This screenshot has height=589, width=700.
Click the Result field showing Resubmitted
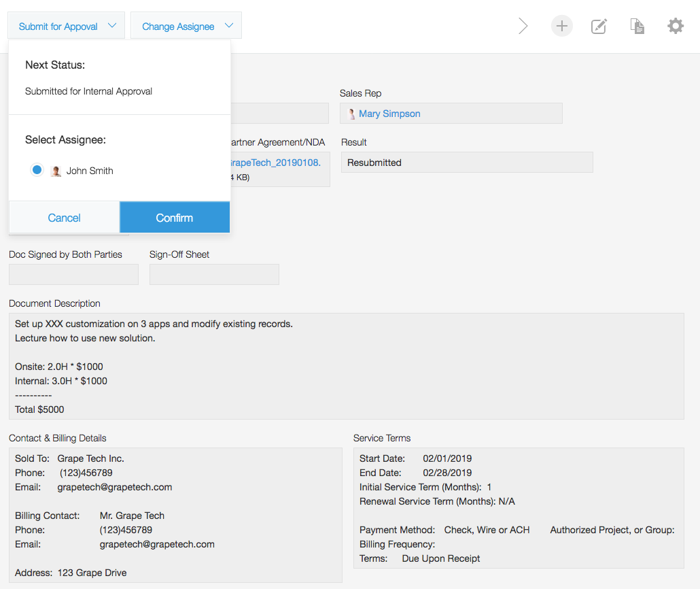point(466,163)
